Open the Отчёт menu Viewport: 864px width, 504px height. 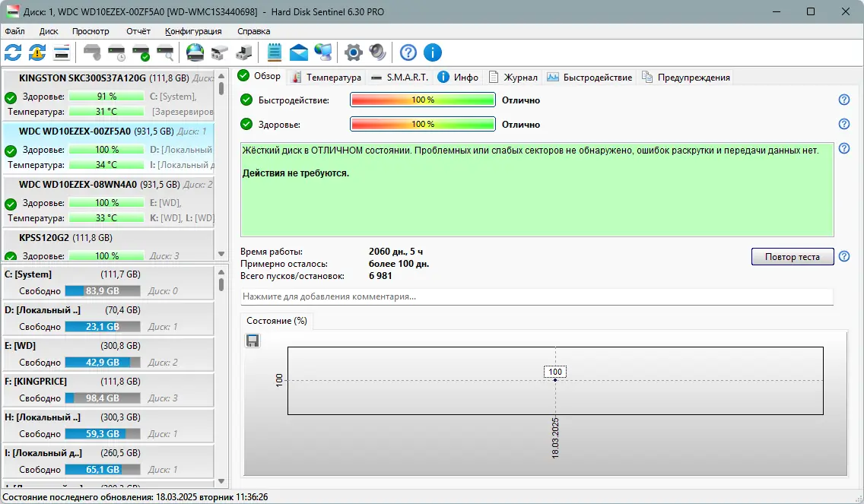click(x=139, y=31)
